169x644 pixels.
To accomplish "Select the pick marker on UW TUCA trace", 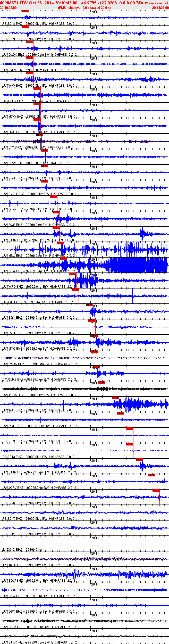I will point(102,382).
